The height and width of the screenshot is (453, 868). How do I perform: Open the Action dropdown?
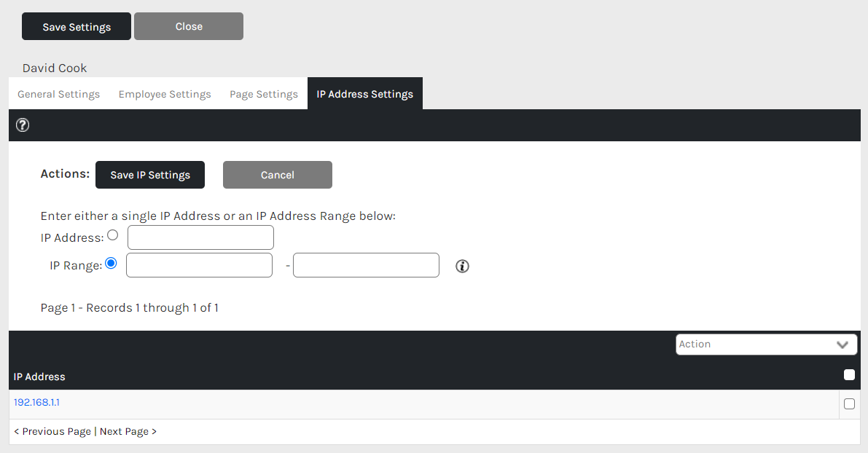(766, 344)
